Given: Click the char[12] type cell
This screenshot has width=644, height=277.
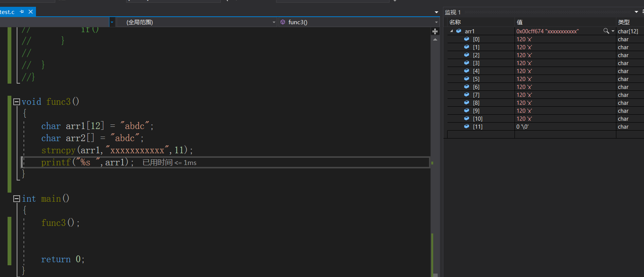Looking at the screenshot, I should pyautogui.click(x=628, y=31).
